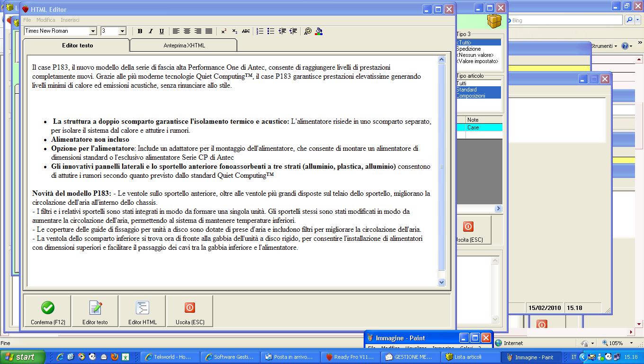
Task: Select Standard in Tipo articolo list
Action: [x=478, y=90]
